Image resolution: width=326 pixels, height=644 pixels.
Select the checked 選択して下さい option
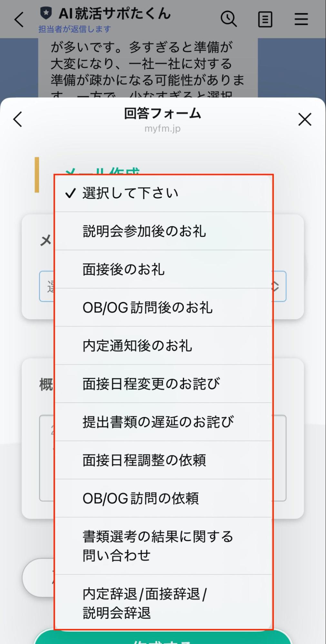tap(130, 193)
